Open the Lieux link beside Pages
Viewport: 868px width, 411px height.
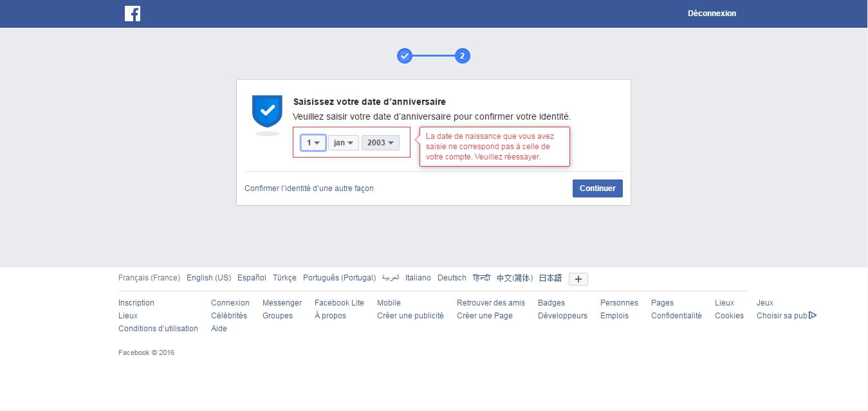725,303
